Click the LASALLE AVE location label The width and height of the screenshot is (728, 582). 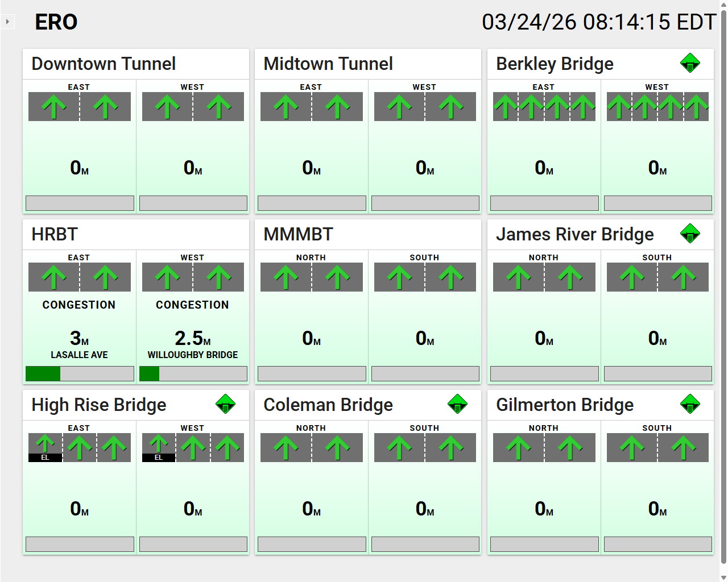pos(79,355)
